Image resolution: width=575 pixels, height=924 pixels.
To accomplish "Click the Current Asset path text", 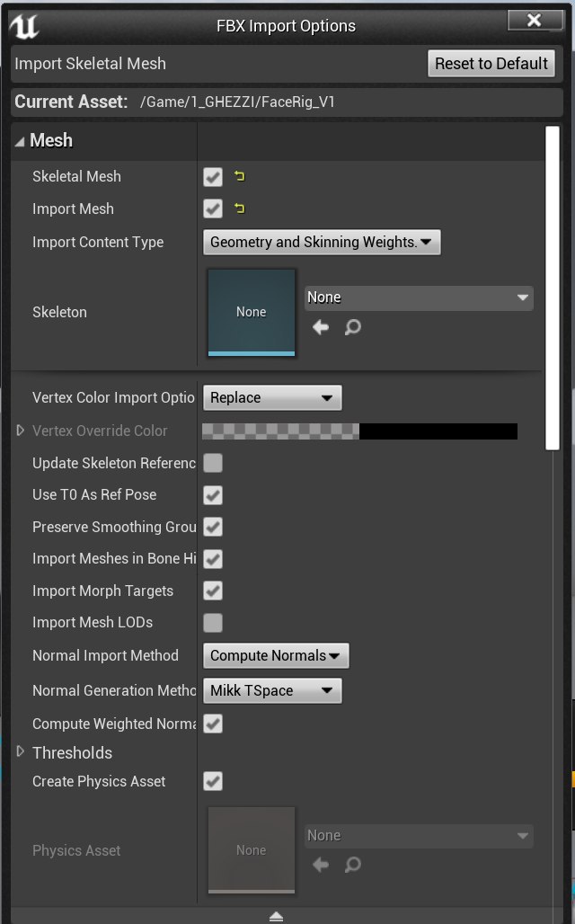I will point(237,102).
